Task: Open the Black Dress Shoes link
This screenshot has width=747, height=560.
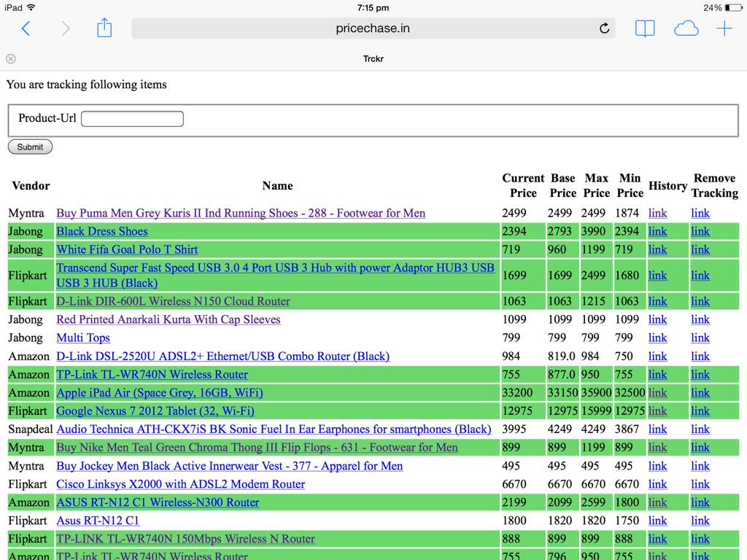Action: pos(102,231)
